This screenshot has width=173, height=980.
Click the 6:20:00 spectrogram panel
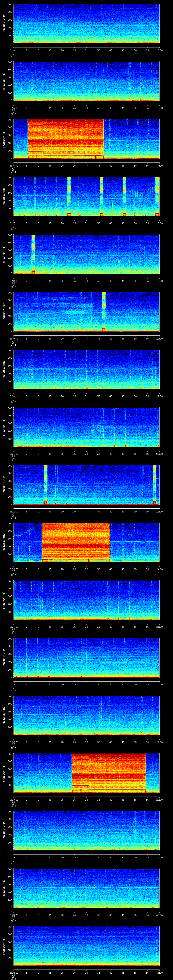click(x=86, y=369)
